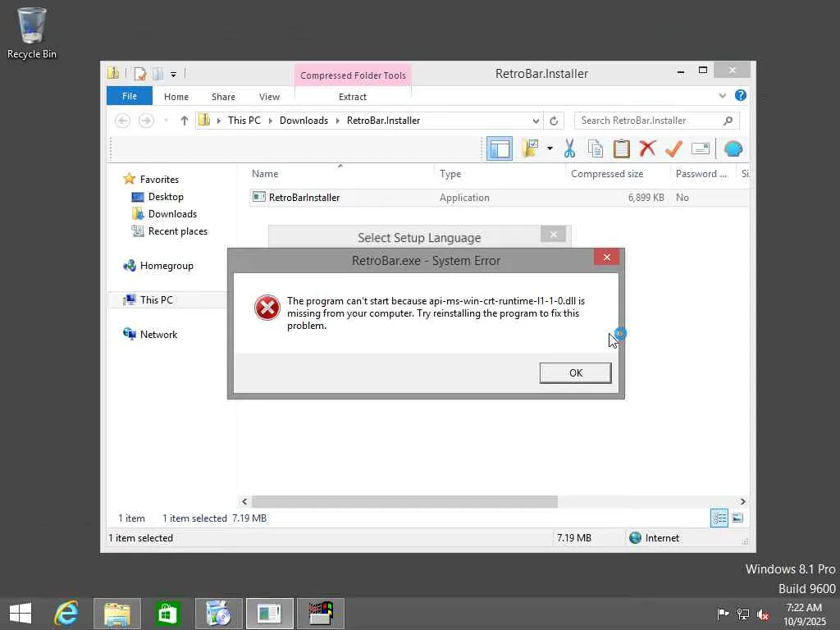Open the Recycle Bin desktop icon
Screen dimensions: 840x630
[32, 33]
